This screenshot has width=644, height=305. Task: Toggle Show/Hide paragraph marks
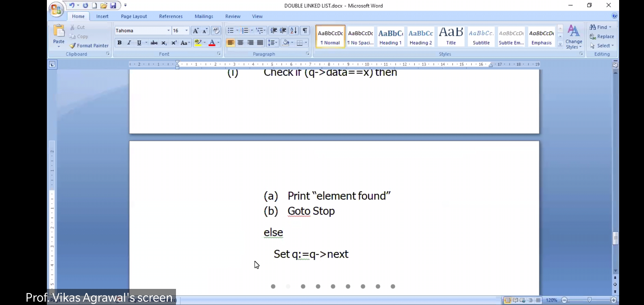305,30
